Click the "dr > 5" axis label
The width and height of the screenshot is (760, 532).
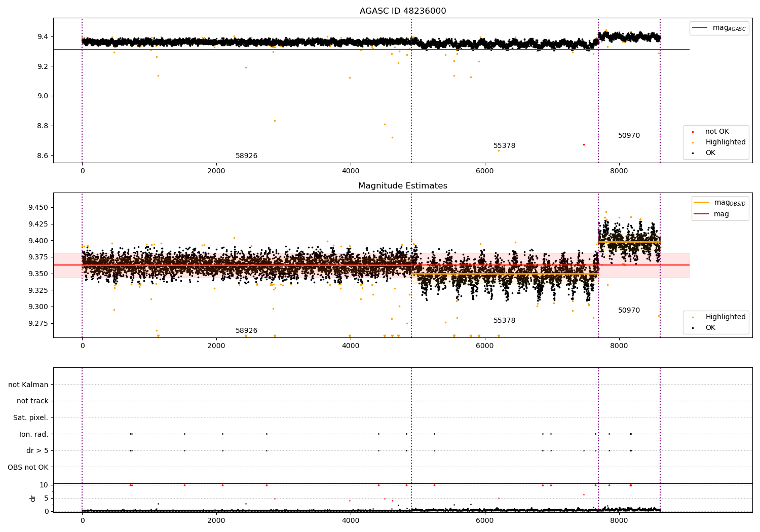click(37, 451)
